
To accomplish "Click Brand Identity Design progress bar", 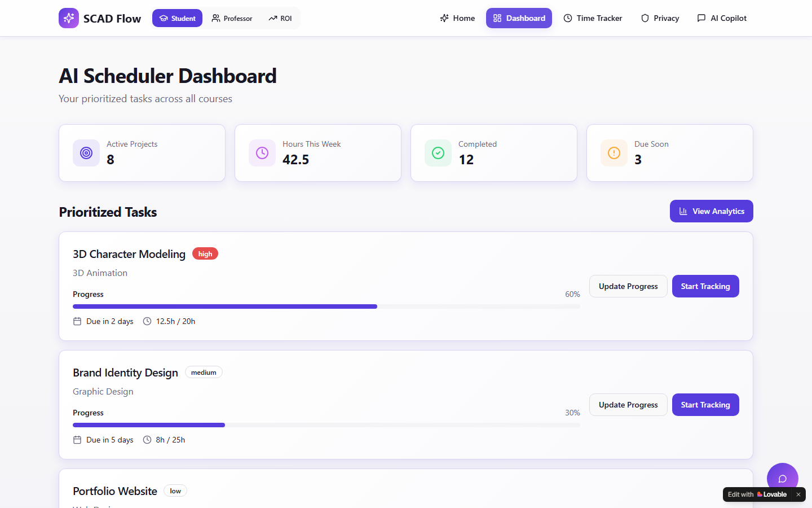I will pyautogui.click(x=326, y=425).
